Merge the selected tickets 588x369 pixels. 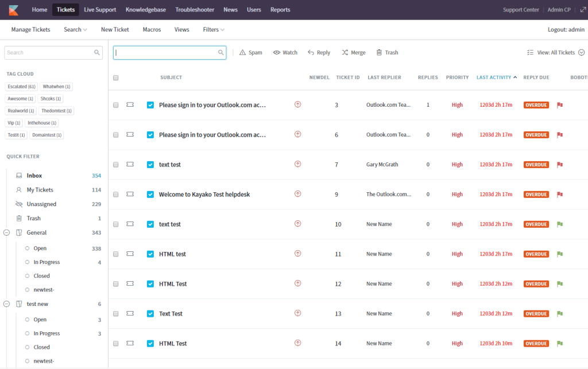(x=354, y=52)
